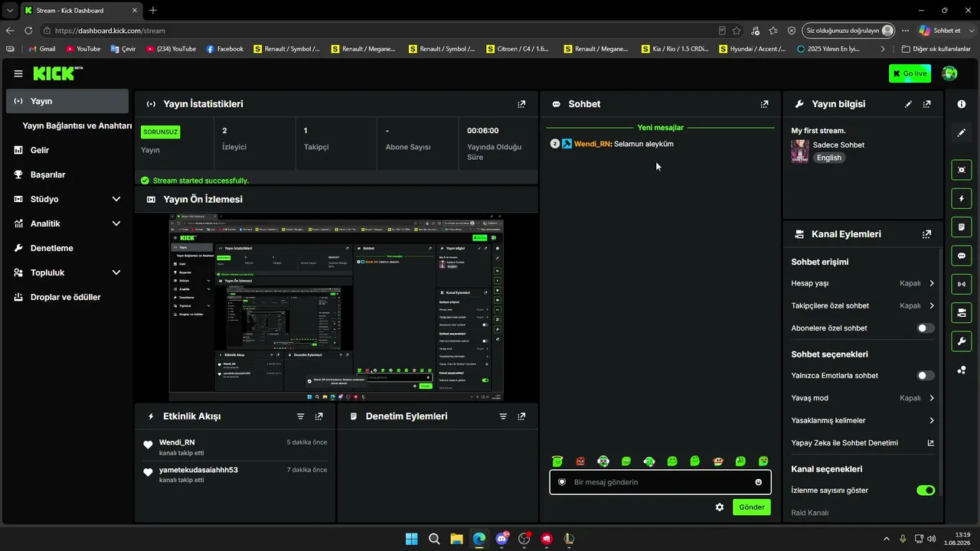Click the stream preview thumbnail
The image size is (980, 551).
pyautogui.click(x=337, y=307)
